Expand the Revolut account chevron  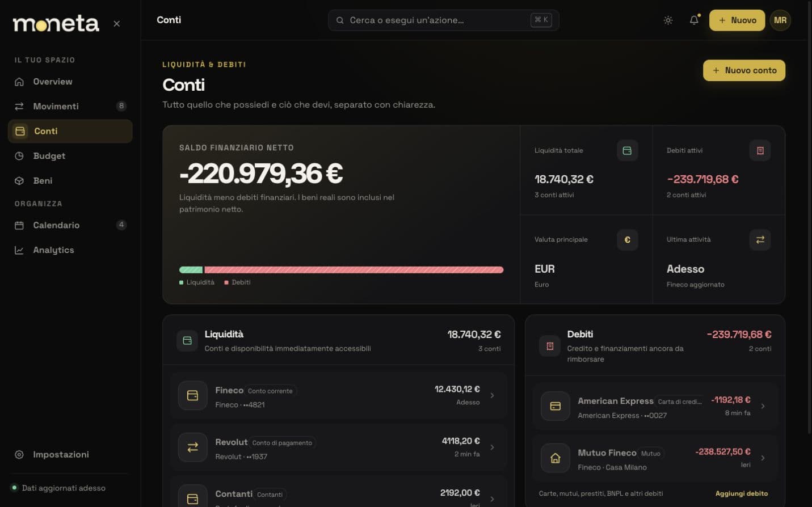[x=492, y=447]
